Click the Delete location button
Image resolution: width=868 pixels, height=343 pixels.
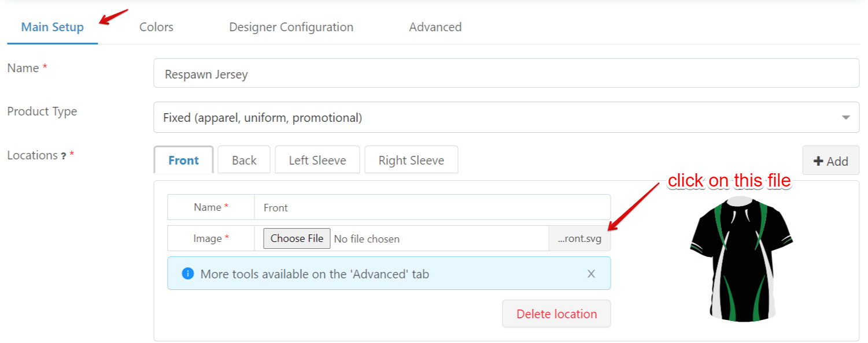[x=556, y=314]
